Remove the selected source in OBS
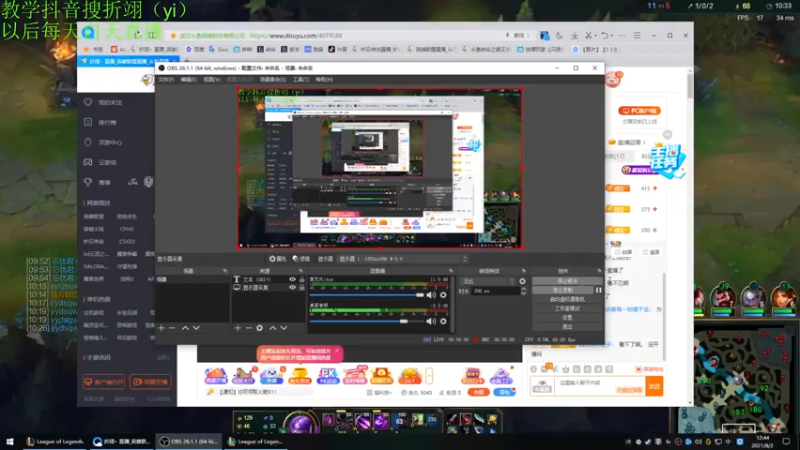Screen dimensions: 800x450 coord(248,328)
